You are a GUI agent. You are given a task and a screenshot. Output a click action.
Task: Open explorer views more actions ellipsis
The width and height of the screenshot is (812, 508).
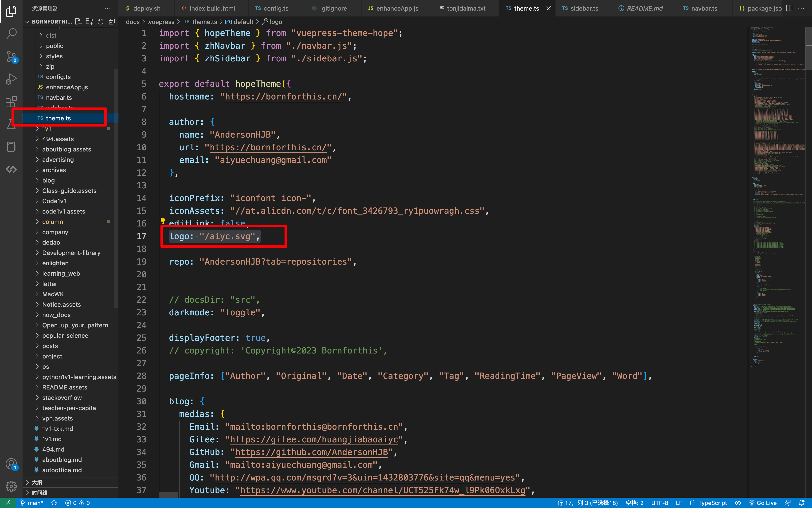tap(107, 8)
